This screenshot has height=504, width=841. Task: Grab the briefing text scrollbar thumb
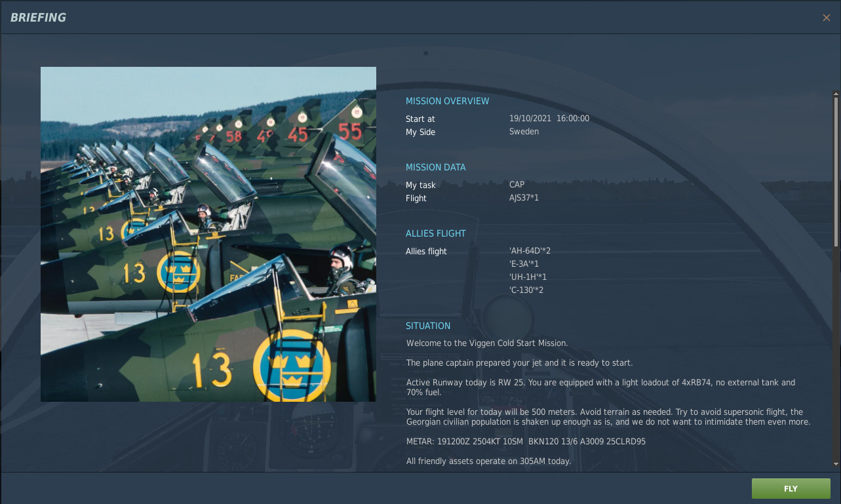point(836,170)
